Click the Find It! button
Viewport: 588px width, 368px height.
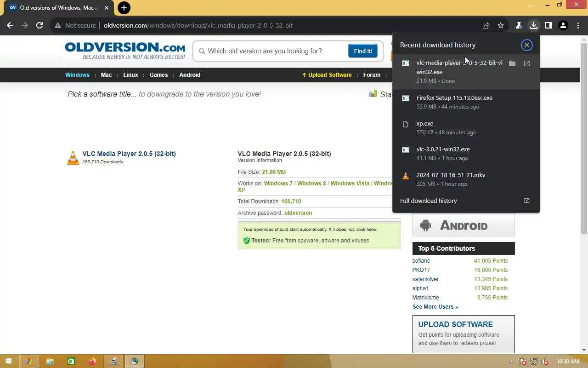pos(363,51)
